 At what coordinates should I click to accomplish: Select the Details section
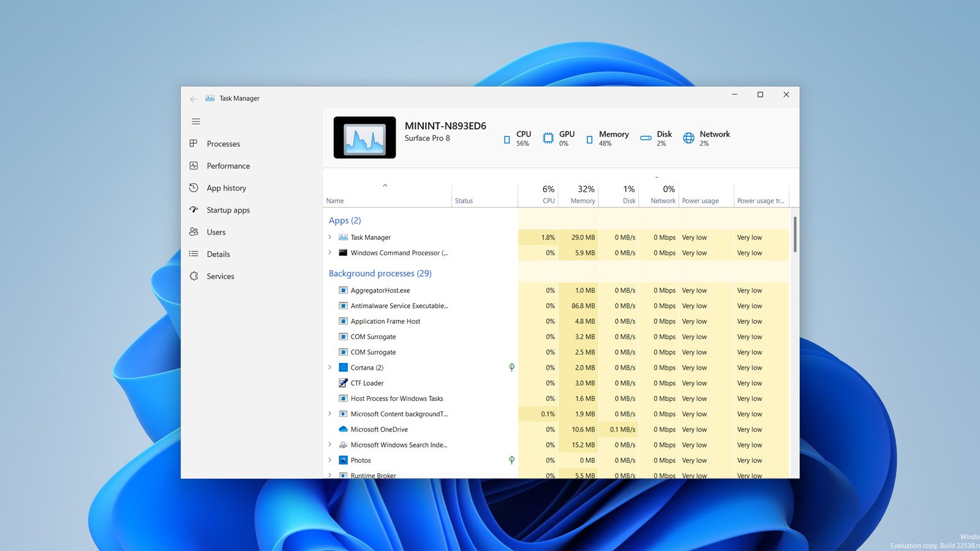pyautogui.click(x=218, y=254)
